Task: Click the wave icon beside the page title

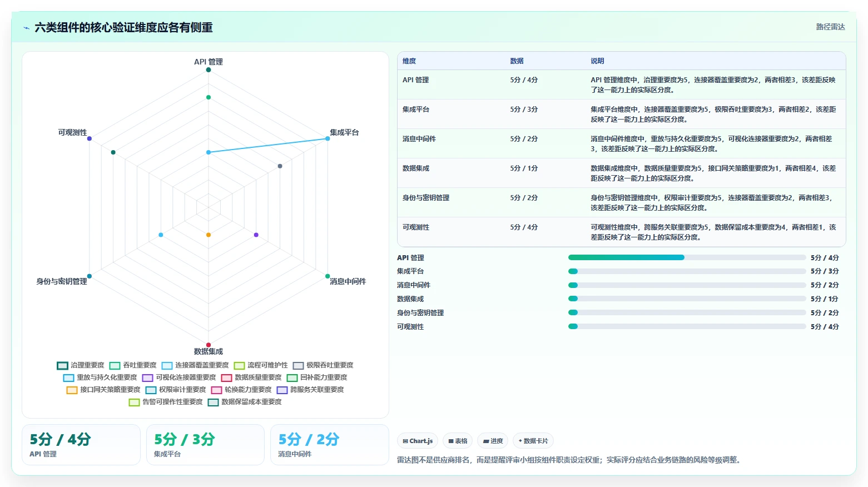Action: coord(26,28)
